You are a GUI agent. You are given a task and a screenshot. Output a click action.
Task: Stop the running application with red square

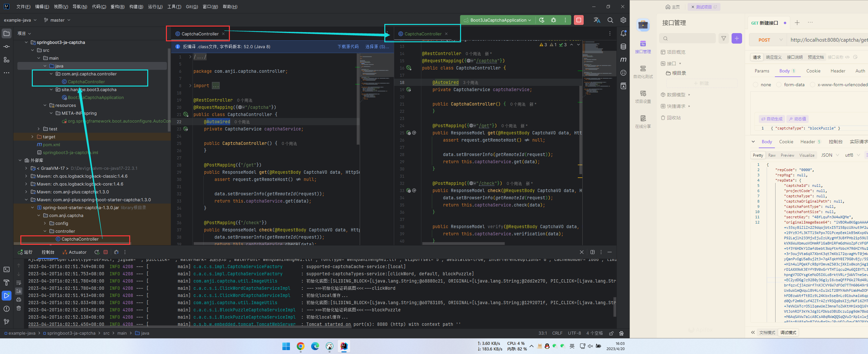[x=578, y=20]
